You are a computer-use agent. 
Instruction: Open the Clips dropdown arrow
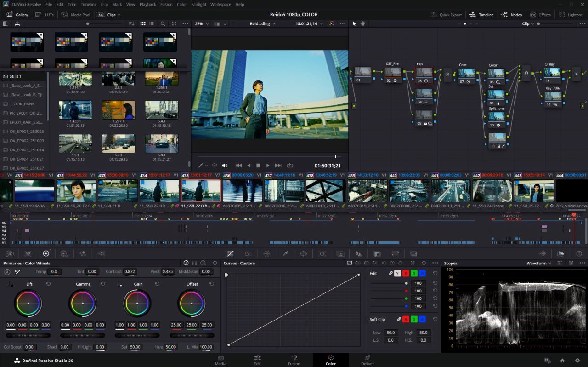(x=119, y=15)
